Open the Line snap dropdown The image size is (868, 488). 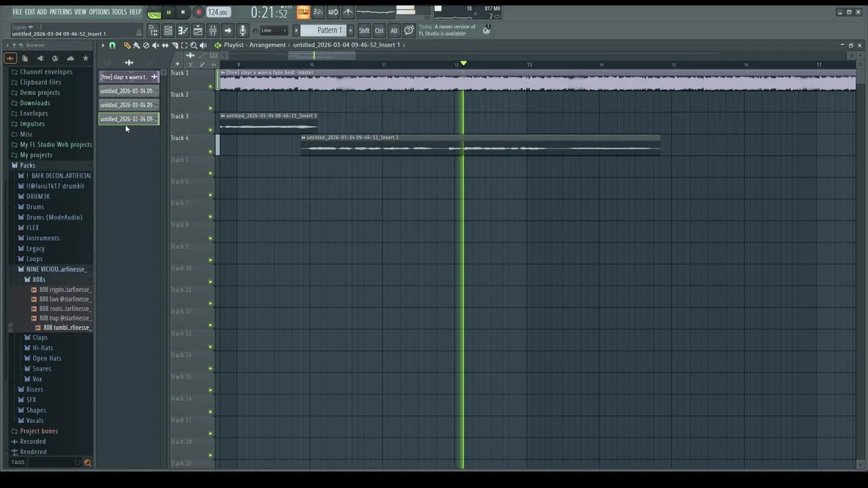(274, 30)
